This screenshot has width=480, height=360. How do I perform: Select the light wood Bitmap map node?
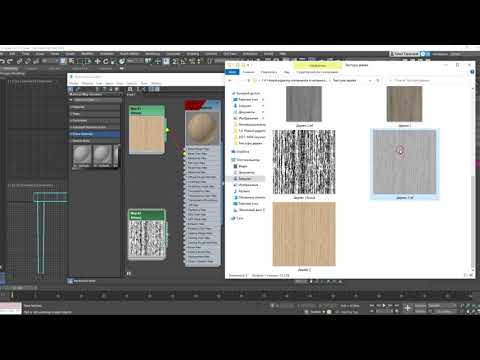147,130
